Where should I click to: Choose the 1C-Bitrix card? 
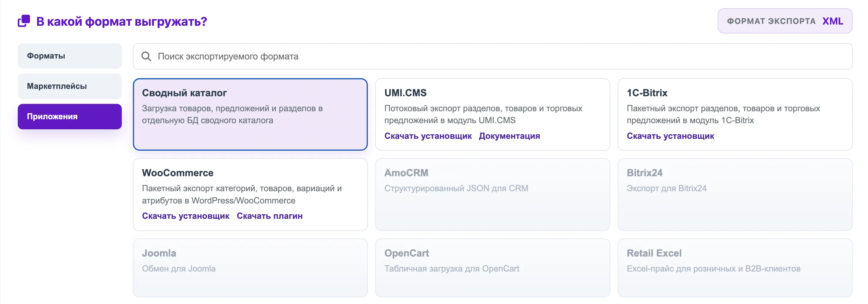click(735, 114)
